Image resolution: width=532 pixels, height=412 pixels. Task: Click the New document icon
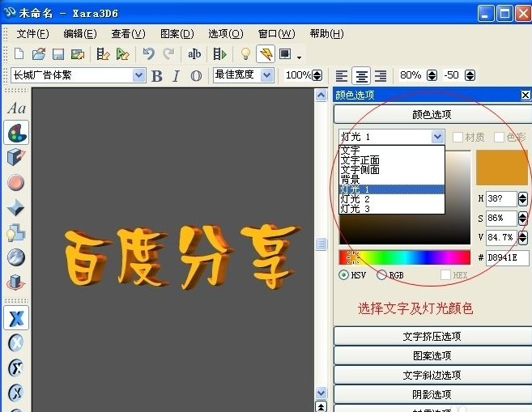click(x=19, y=54)
